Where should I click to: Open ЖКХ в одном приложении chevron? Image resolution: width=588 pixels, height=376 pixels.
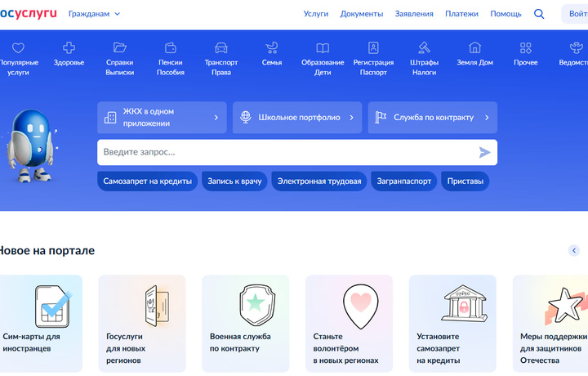tap(216, 118)
